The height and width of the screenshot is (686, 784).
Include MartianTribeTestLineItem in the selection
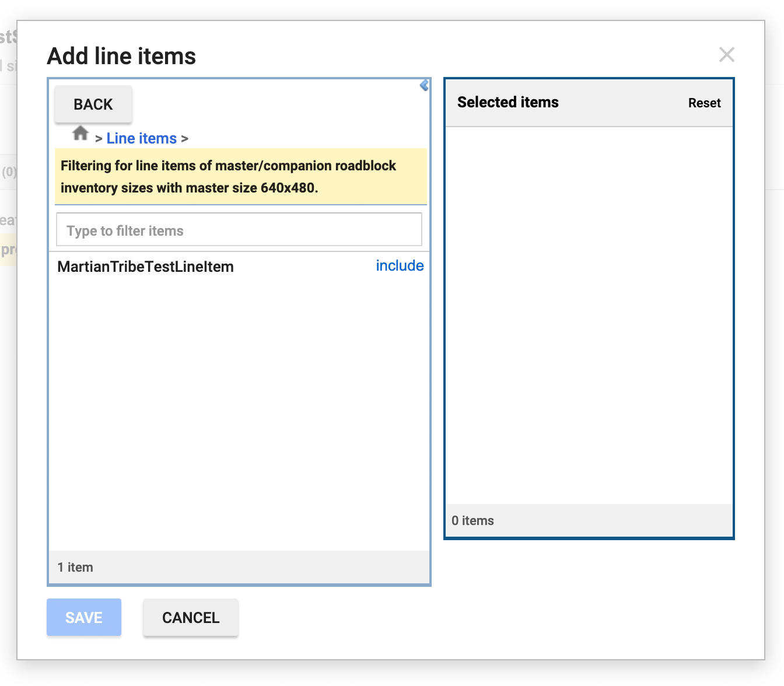coord(400,266)
